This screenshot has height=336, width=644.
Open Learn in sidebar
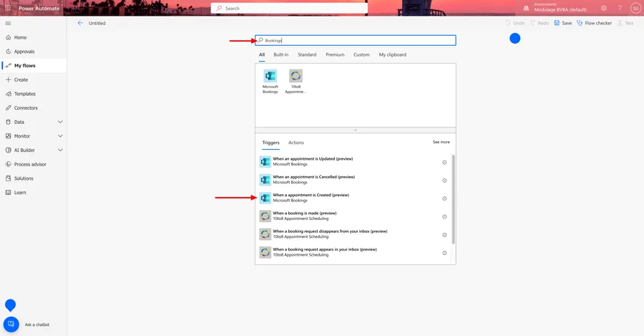[33, 193]
